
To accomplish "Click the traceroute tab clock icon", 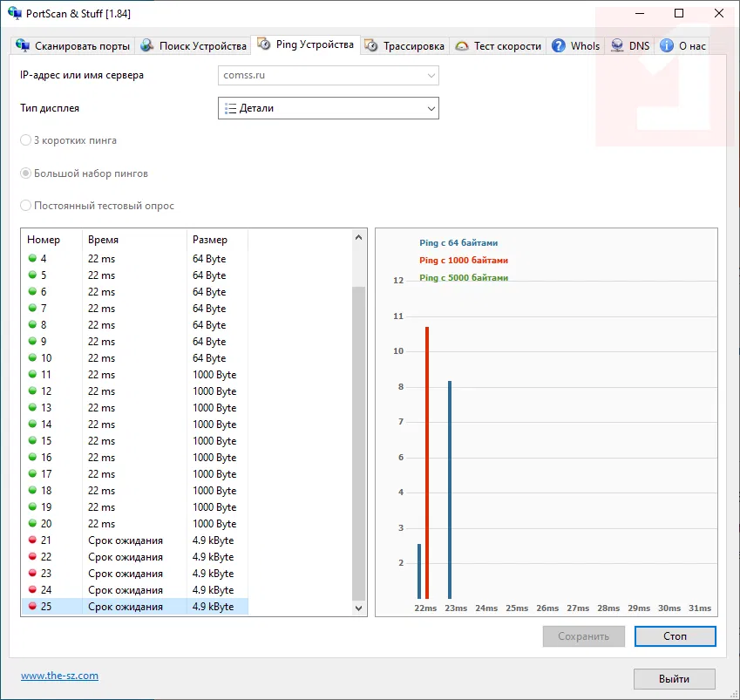I will [371, 46].
